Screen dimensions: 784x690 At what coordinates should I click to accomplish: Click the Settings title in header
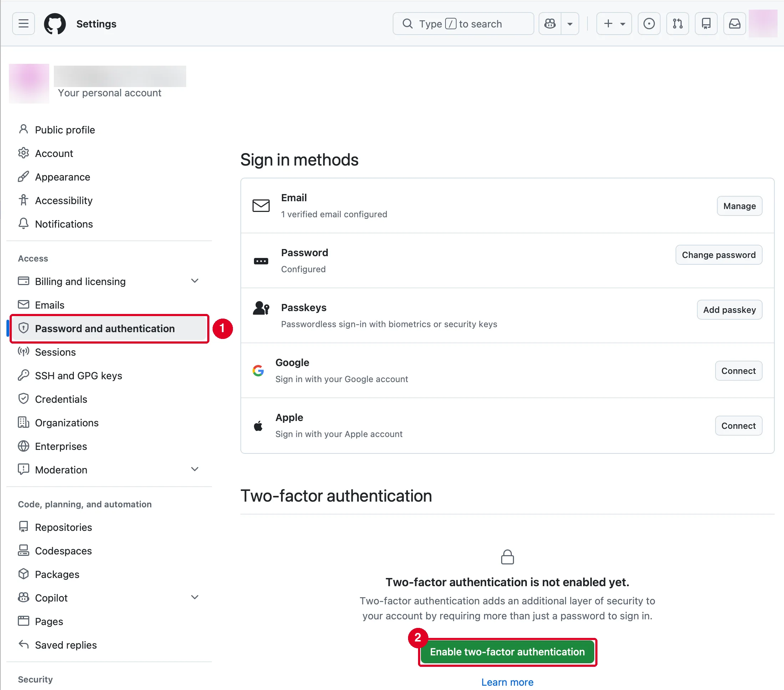click(96, 24)
